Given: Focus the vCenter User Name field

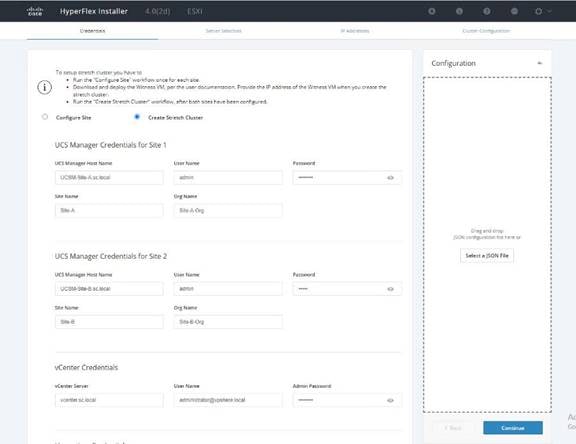Looking at the screenshot, I should pos(228,400).
